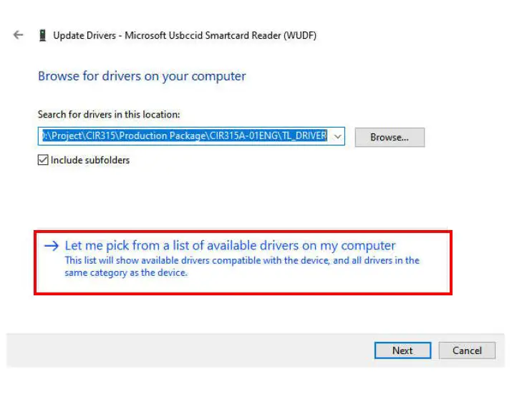Click the Include subfolders label text
Viewport: 532px width, 405px height.
click(90, 161)
